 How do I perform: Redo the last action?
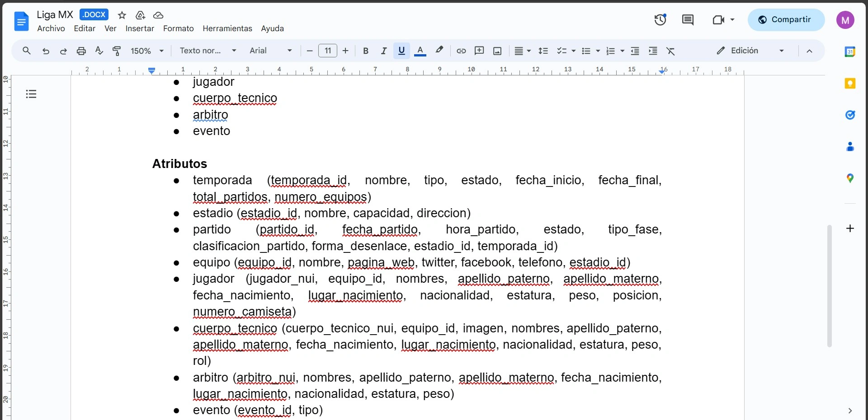point(63,51)
